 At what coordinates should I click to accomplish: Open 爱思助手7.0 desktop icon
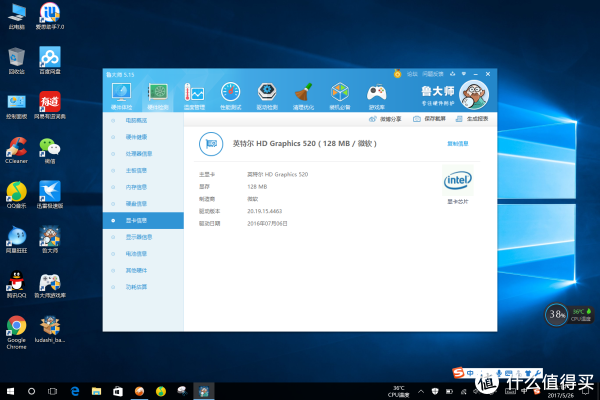pyautogui.click(x=50, y=16)
